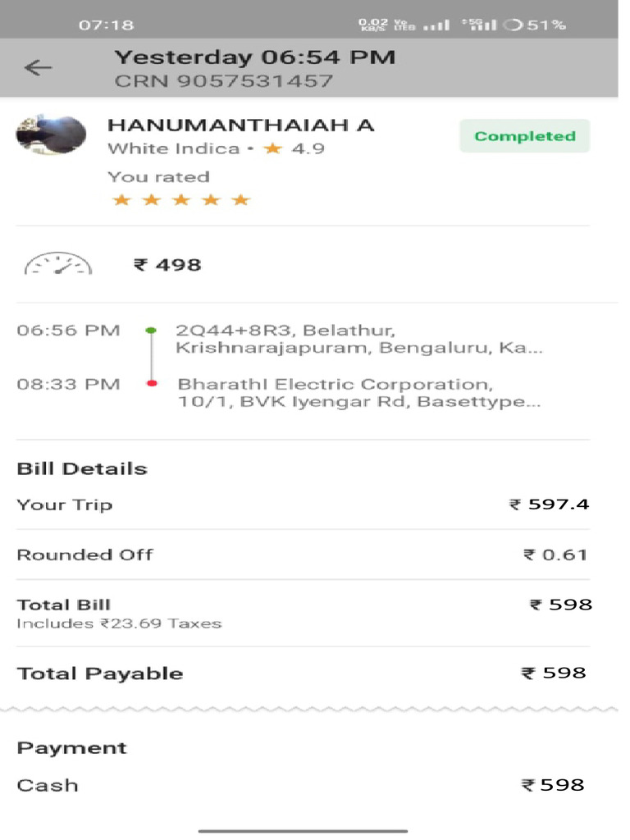Expand truncated Bharathi Electric Corporation drop address
Screen dimensions: 630x840
(x=358, y=393)
